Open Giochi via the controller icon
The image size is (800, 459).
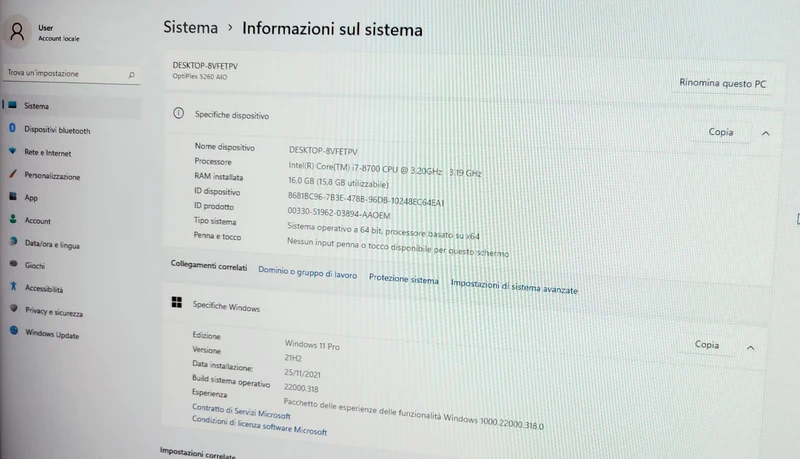tap(14, 264)
